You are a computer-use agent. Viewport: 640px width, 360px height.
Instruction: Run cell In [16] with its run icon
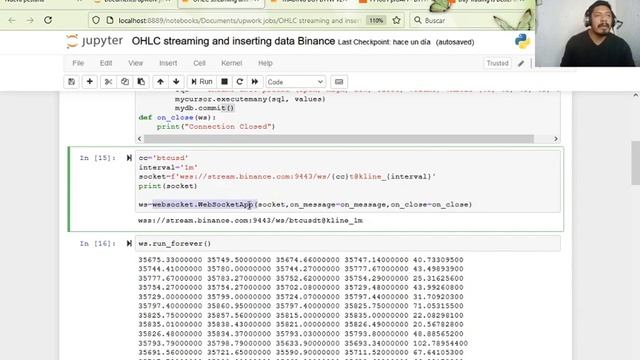pyautogui.click(x=129, y=244)
